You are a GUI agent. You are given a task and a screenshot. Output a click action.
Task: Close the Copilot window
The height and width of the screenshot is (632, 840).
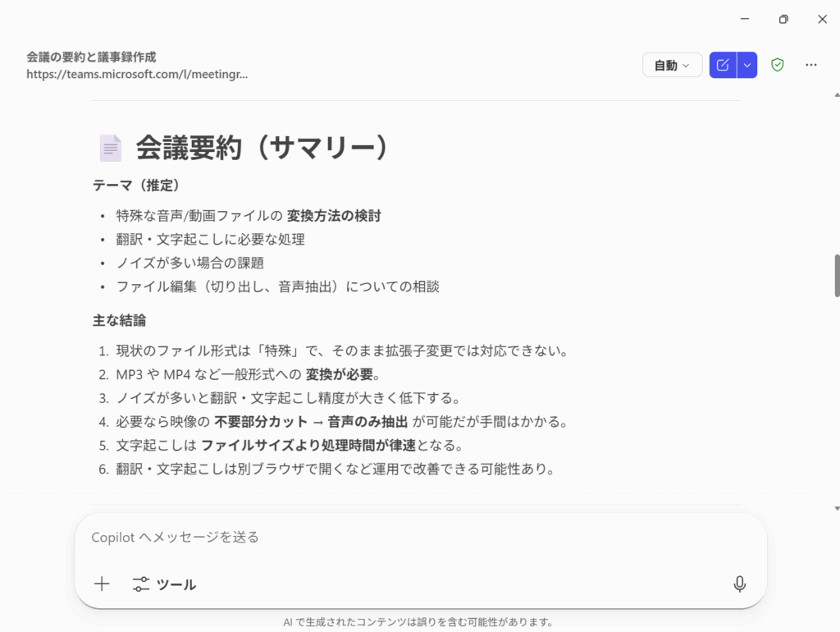[821, 18]
